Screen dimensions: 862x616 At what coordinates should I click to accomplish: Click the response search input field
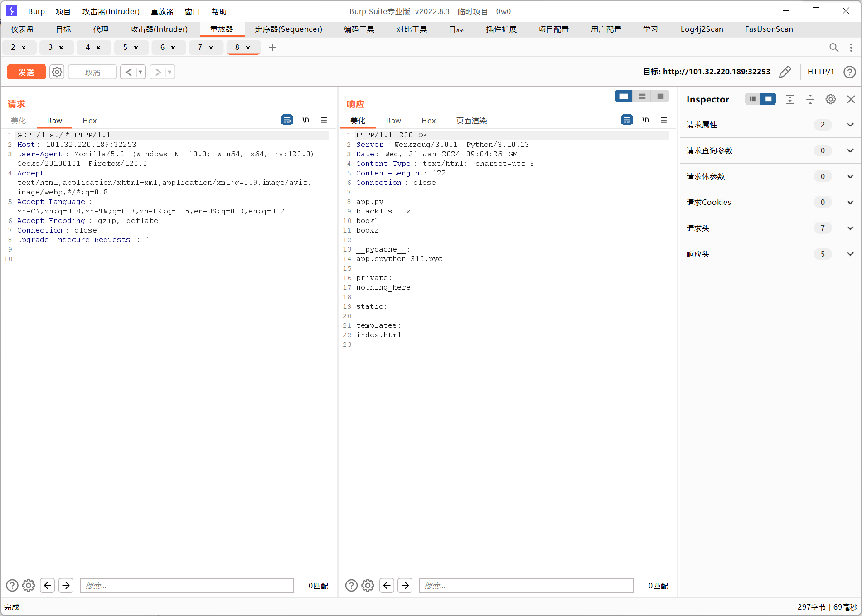click(526, 586)
